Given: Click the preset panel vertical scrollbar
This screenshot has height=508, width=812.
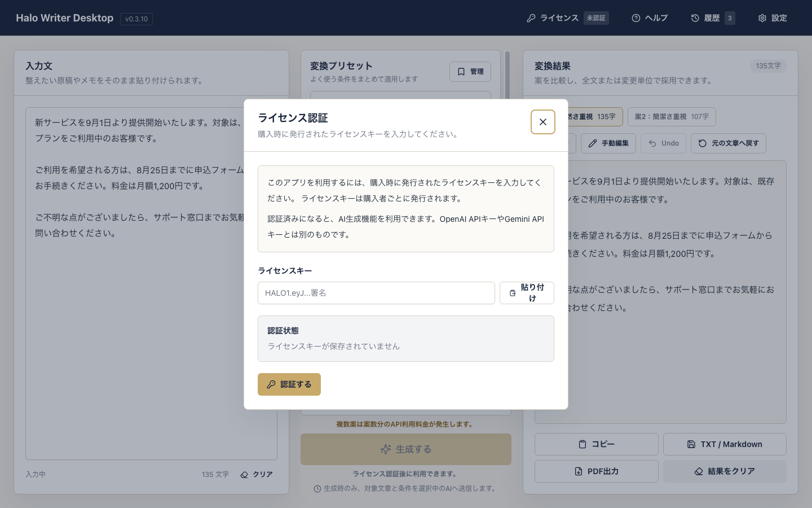Looking at the screenshot, I should coord(507,76).
